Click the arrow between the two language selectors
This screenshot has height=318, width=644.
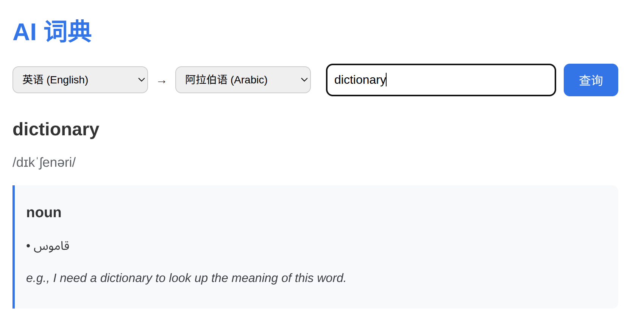[162, 80]
